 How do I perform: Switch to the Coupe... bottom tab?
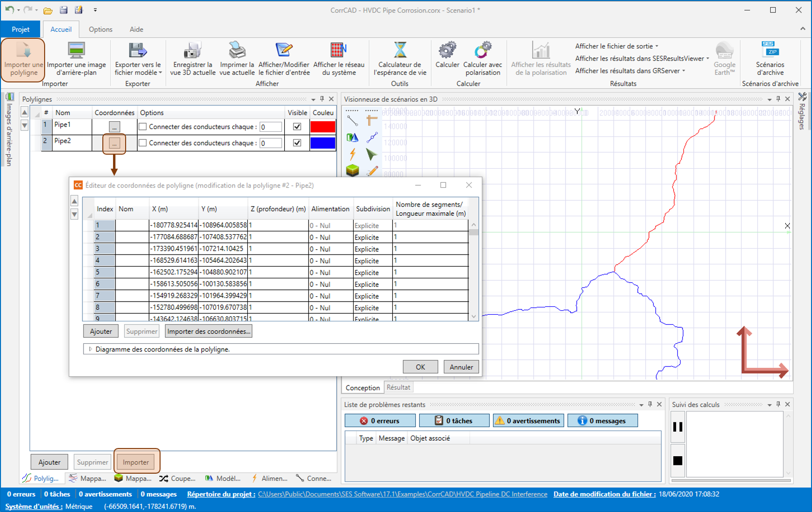(178, 479)
